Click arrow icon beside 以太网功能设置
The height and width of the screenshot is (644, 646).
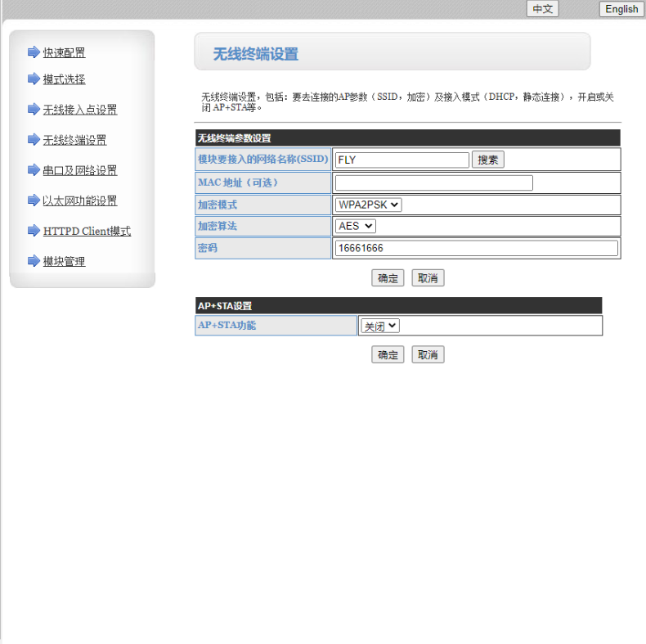34,200
